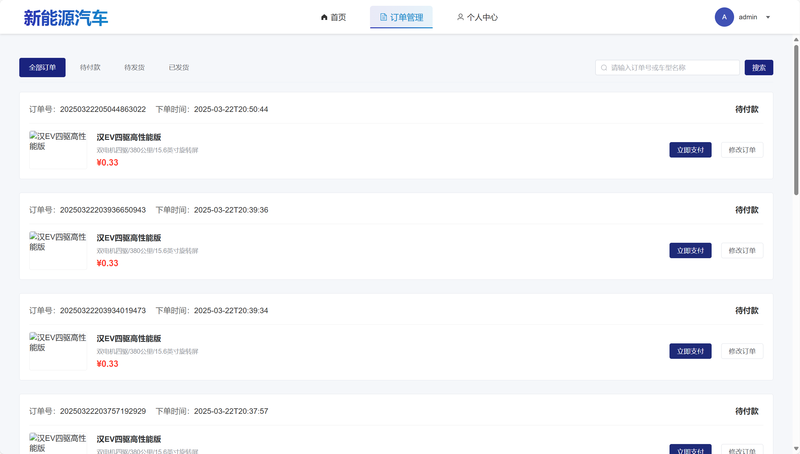The height and width of the screenshot is (454, 800).
Task: Modify order 20250322203936650943
Action: (x=742, y=250)
